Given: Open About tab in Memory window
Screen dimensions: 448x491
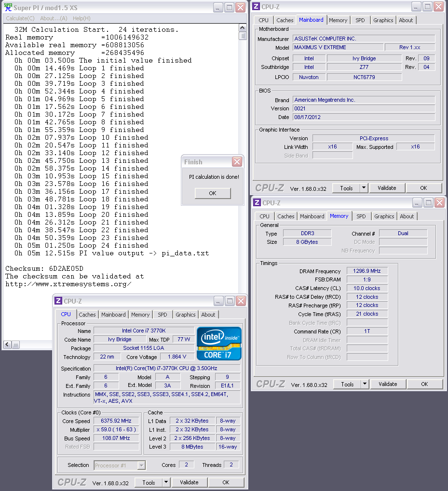Looking at the screenshot, I should (407, 216).
